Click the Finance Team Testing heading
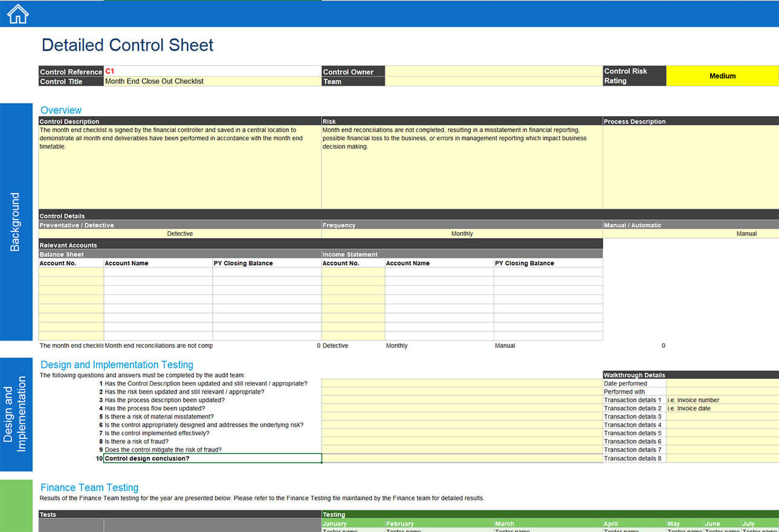Image resolution: width=779 pixels, height=532 pixels. click(x=89, y=487)
